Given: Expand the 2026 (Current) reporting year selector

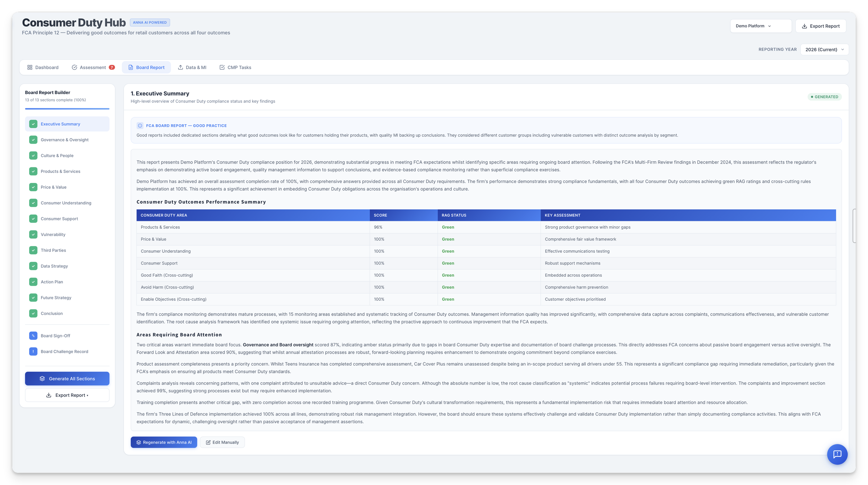Looking at the screenshot, I should tap(824, 50).
